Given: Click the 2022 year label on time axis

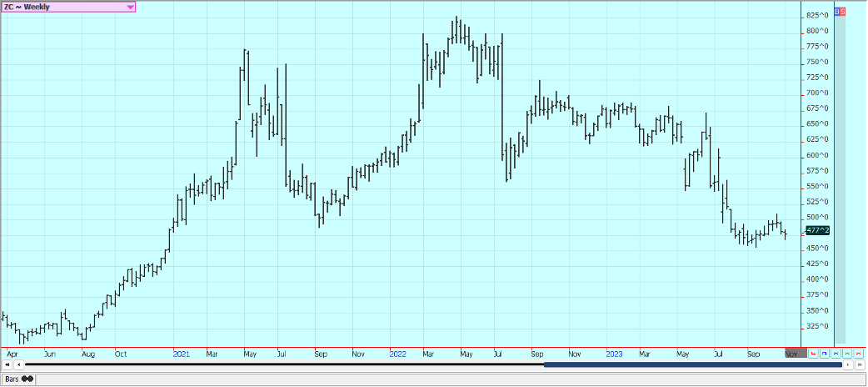Looking at the screenshot, I should coord(397,353).
